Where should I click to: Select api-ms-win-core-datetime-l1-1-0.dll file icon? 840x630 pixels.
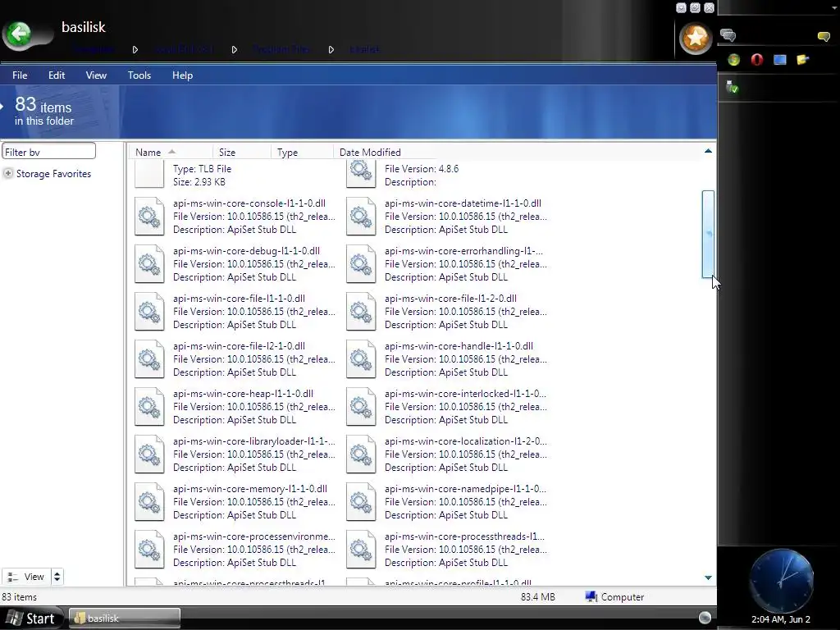(x=361, y=216)
